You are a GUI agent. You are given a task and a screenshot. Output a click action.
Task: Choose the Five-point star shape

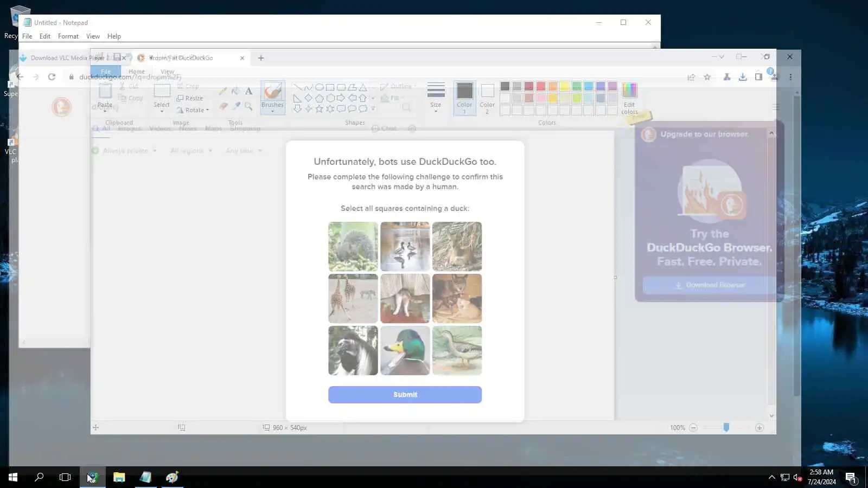tap(319, 109)
